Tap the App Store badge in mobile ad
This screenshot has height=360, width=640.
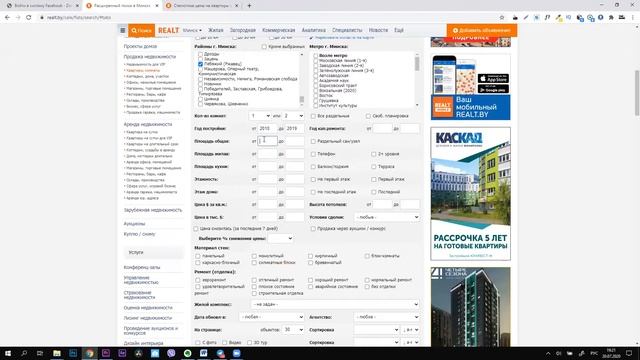point(493,78)
